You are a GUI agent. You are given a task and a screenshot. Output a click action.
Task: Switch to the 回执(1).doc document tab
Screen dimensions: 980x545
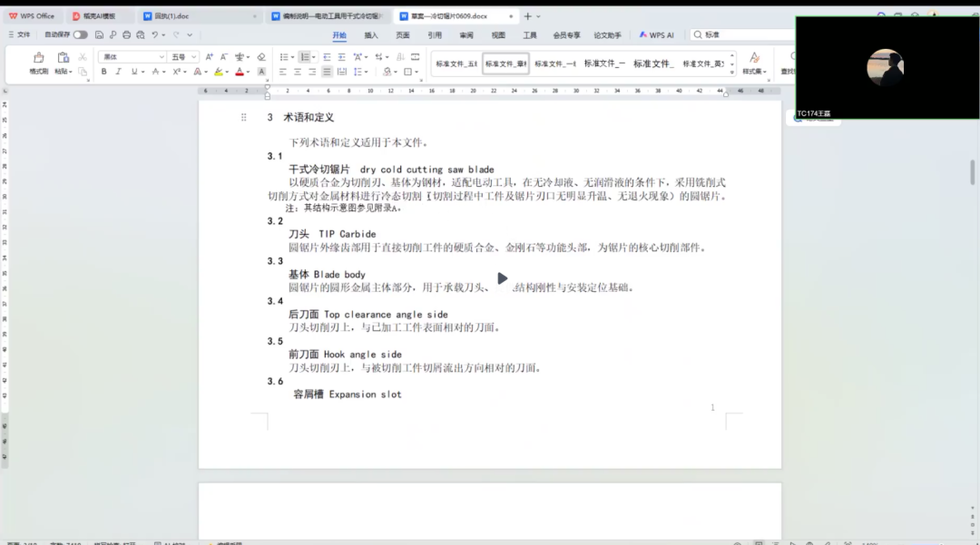[199, 16]
